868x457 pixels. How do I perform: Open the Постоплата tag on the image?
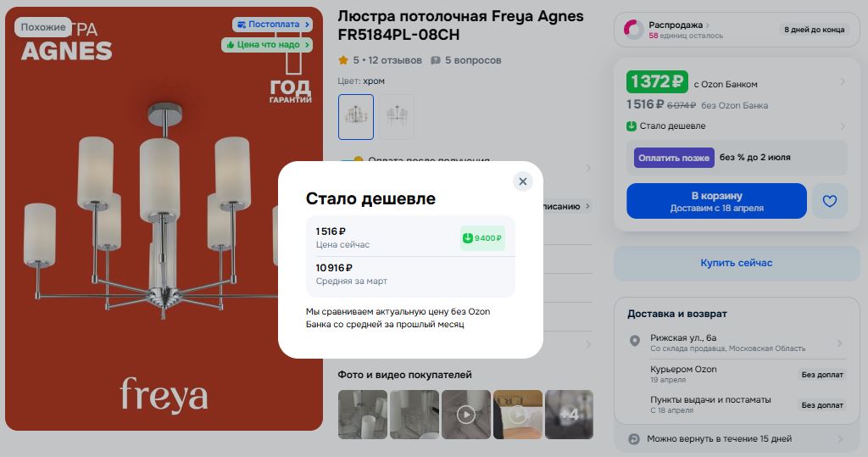point(272,25)
